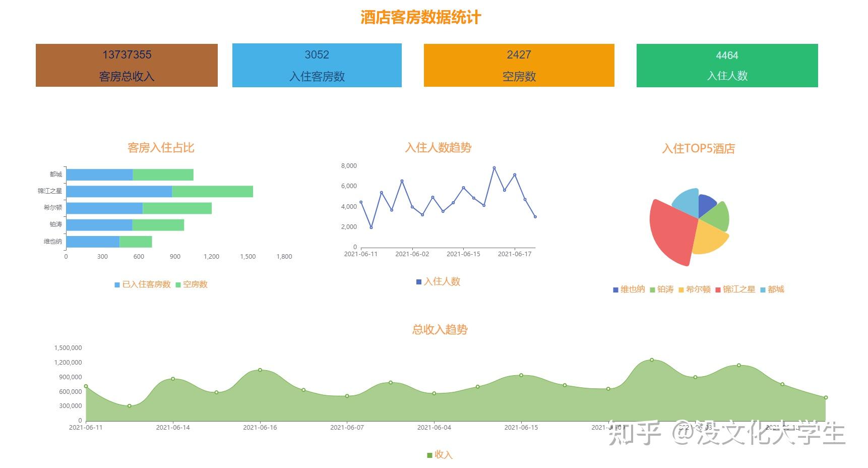Click the highest peak point of 入住人数趋势 line

tap(494, 168)
